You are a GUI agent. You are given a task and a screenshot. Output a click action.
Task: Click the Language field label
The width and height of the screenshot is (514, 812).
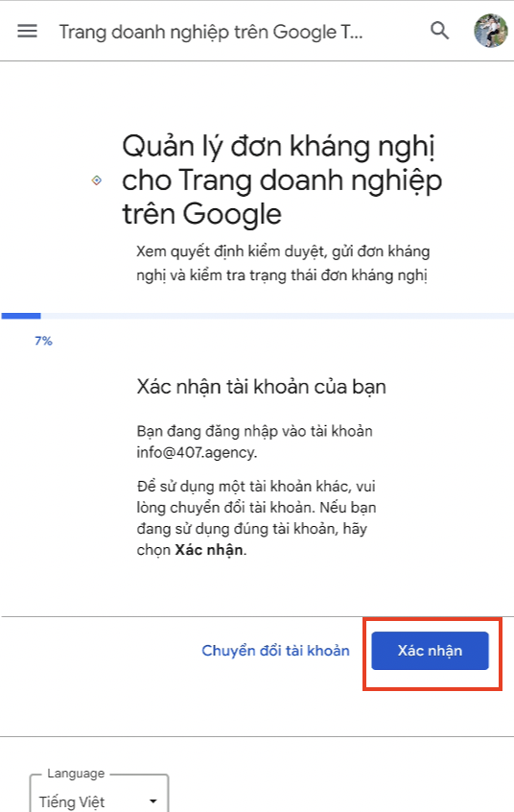coord(76,774)
